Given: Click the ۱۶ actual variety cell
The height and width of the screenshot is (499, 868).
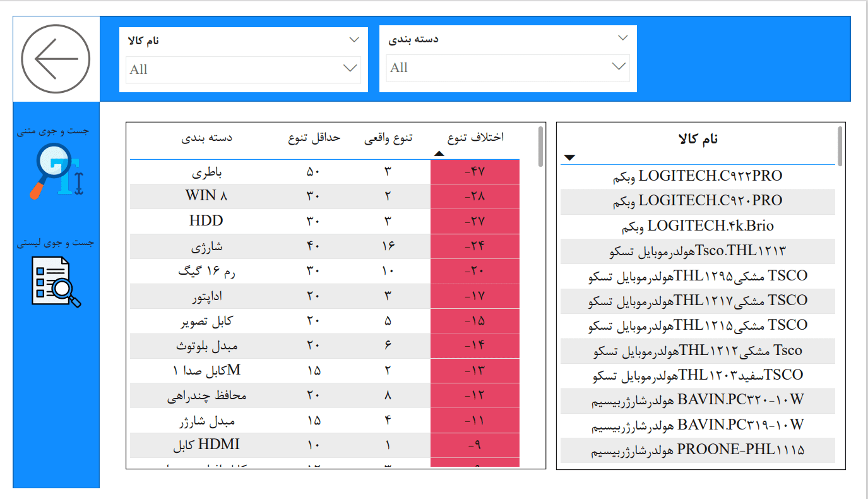Looking at the screenshot, I should (388, 246).
